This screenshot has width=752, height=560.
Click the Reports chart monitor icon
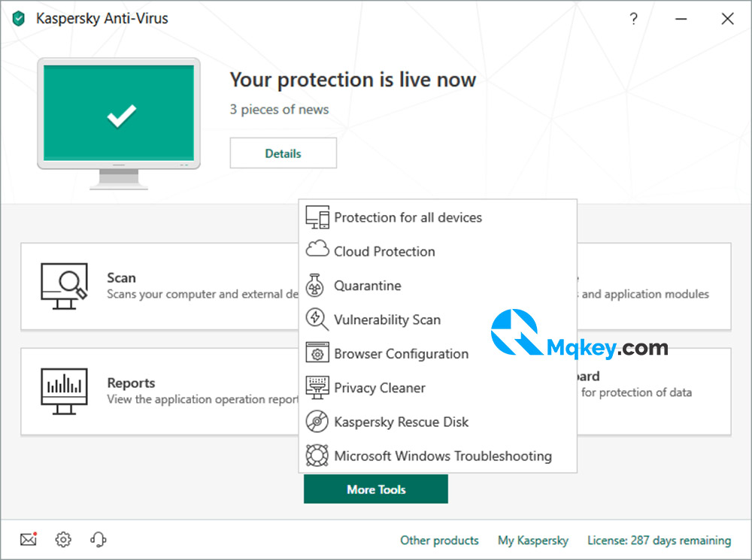pyautogui.click(x=64, y=391)
